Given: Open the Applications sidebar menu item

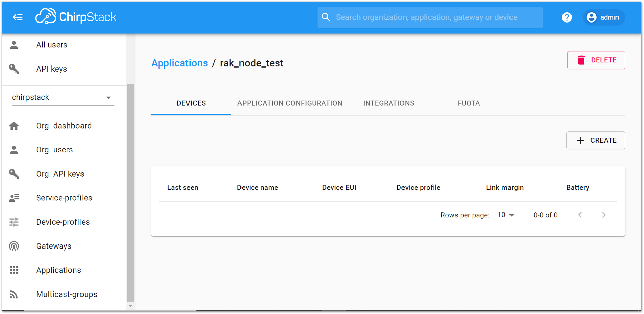Looking at the screenshot, I should pos(64,270).
